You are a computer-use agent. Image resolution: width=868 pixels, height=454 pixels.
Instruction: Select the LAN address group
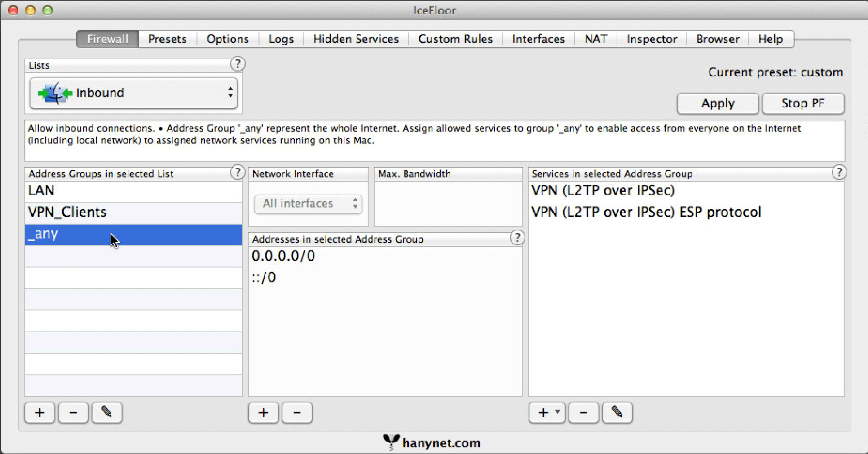point(134,191)
